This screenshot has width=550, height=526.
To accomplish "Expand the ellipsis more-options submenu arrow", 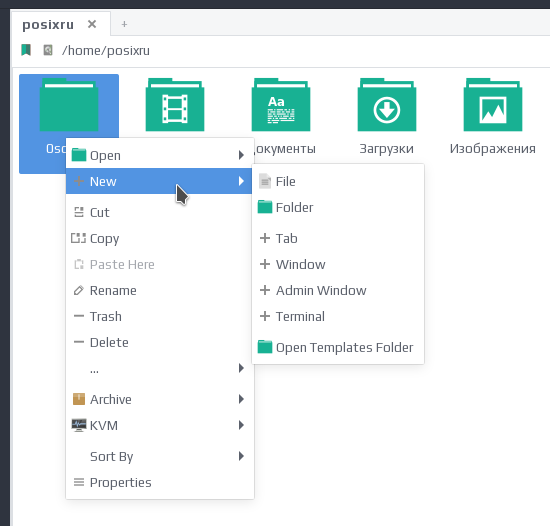I will click(241, 368).
